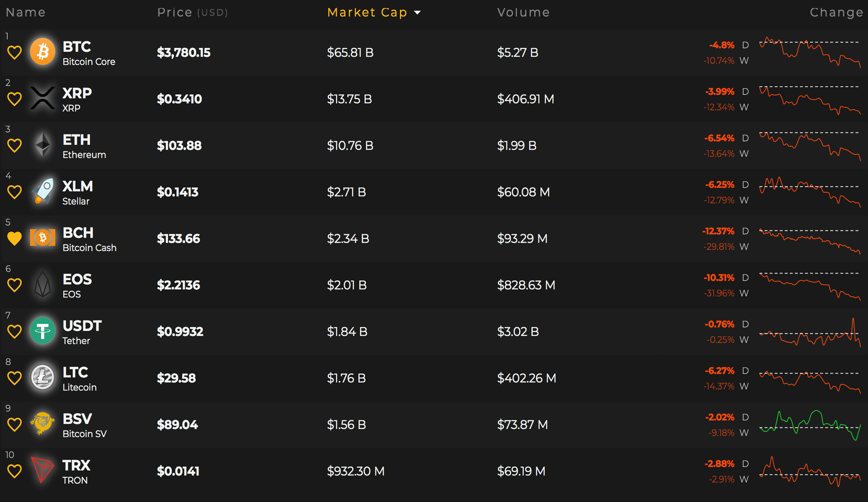Click the Stellar rocket icon
868x502 pixels.
43,191
